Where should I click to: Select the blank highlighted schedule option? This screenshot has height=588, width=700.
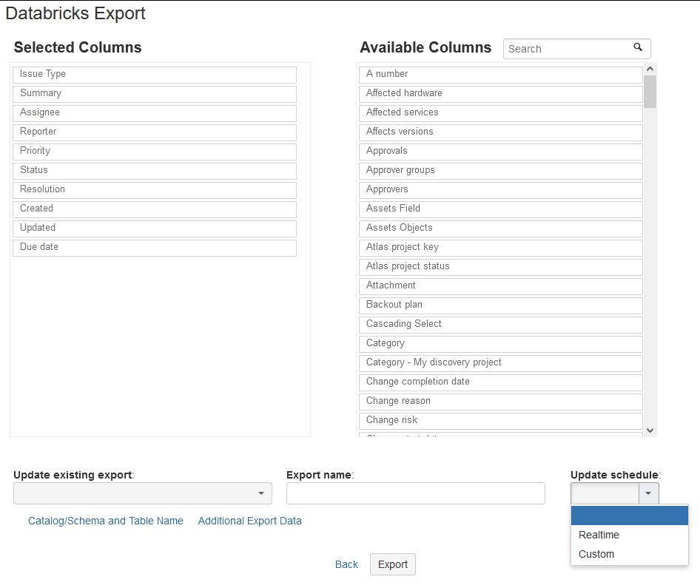click(630, 516)
